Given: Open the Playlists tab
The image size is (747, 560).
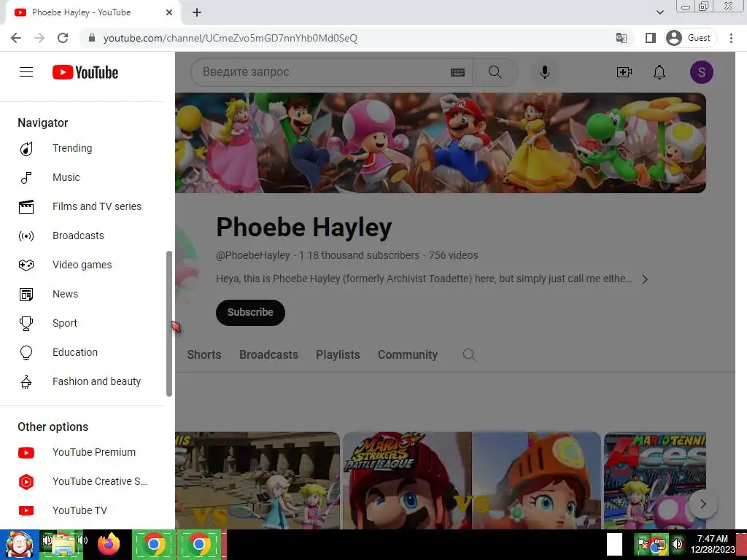Looking at the screenshot, I should pos(338,355).
